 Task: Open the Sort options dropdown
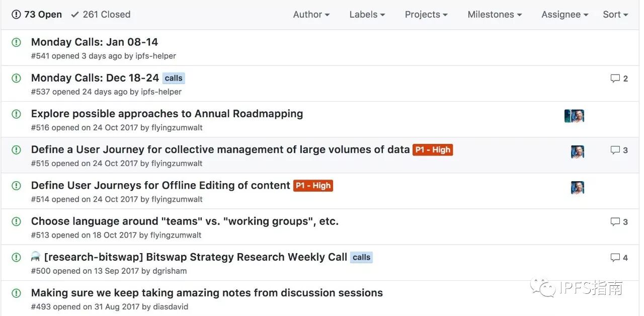coord(615,15)
